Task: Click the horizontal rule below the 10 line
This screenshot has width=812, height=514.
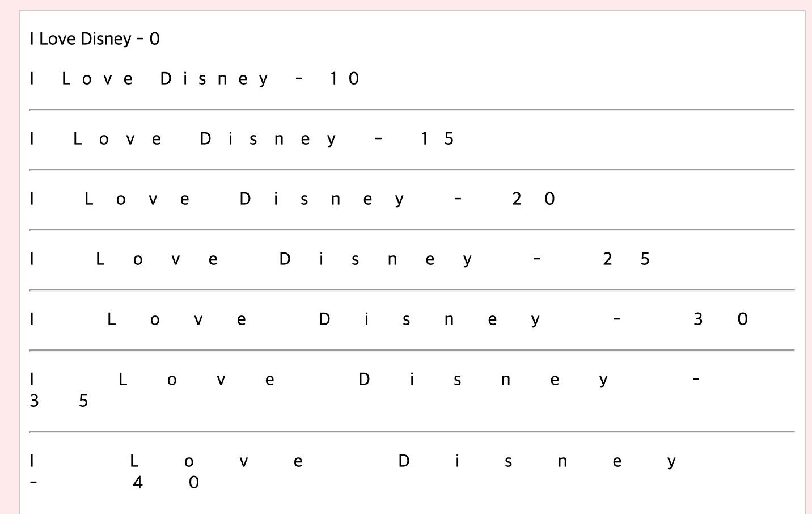Action: coord(412,109)
